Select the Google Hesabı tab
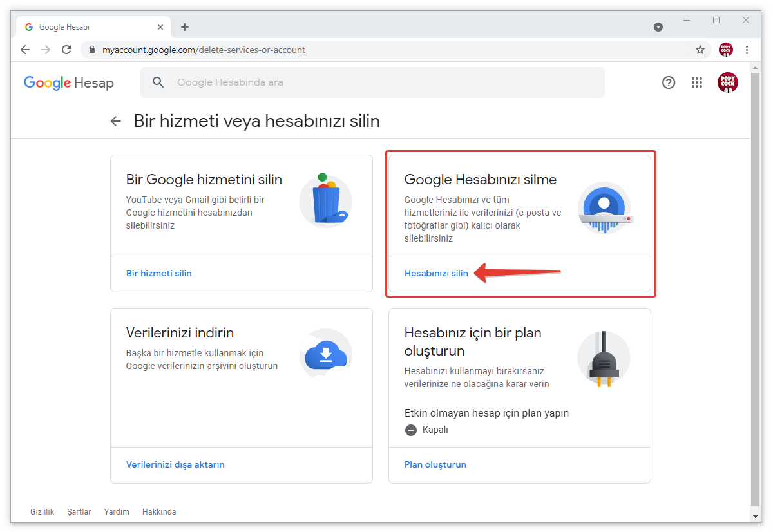The height and width of the screenshot is (532, 773). pos(94,27)
